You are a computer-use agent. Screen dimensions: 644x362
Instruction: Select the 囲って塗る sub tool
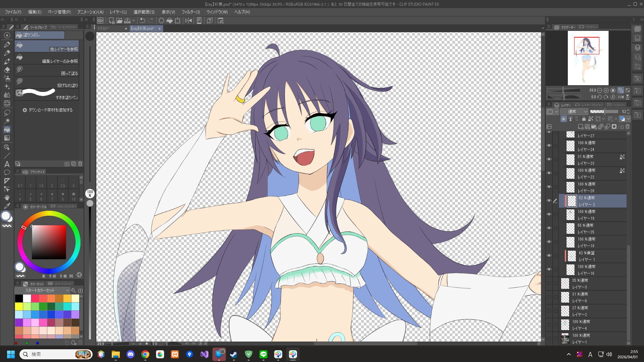click(47, 70)
